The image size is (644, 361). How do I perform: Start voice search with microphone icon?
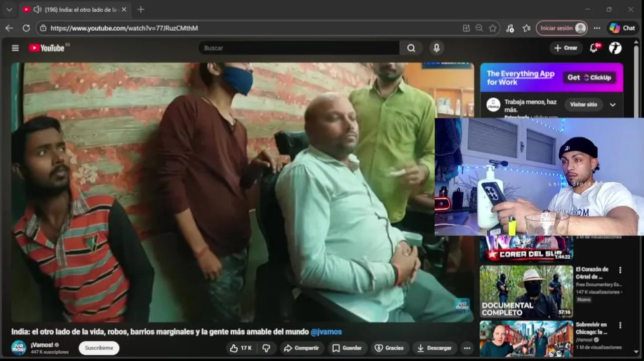pyautogui.click(x=436, y=48)
